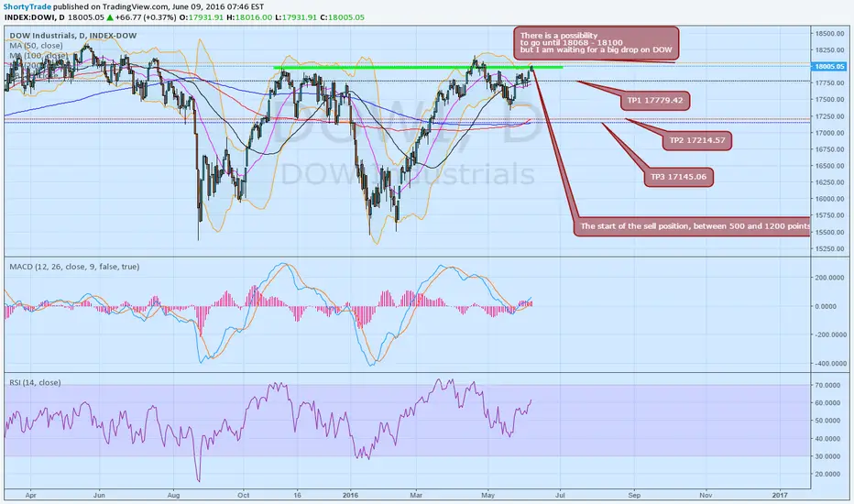
Task: Click the current price tag 18005.05
Action: [x=829, y=67]
